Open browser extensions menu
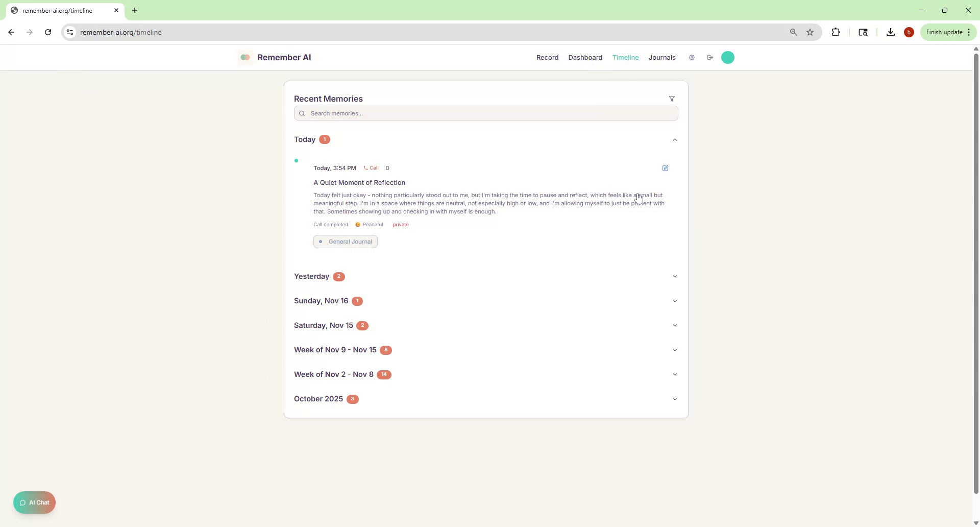Screen dimensions: 980x527 coord(836,32)
